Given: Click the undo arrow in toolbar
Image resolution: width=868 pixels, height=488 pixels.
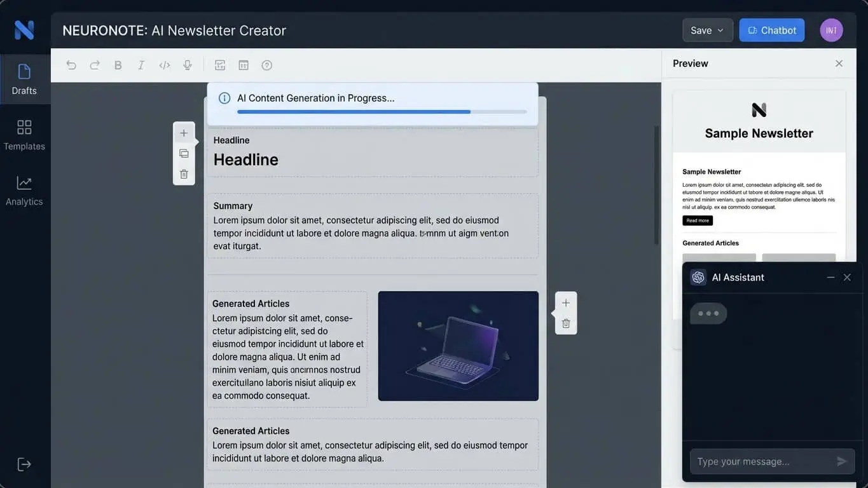Looking at the screenshot, I should coord(71,65).
